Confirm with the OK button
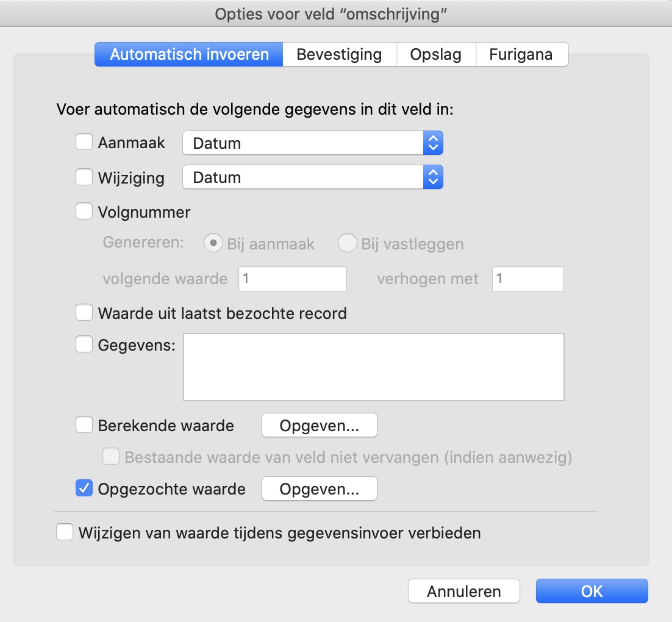Viewport: 672px width, 622px height. tap(592, 591)
